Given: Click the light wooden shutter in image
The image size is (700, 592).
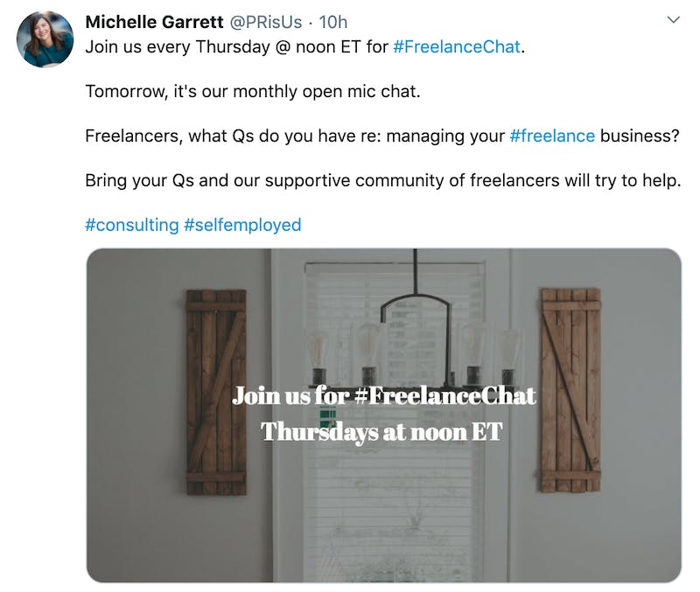Looking at the screenshot, I should [570, 390].
